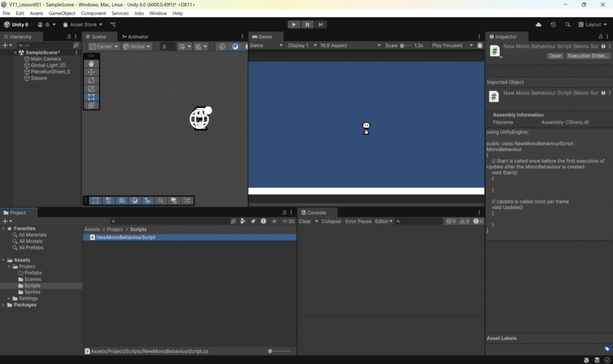613x364 pixels.
Task: Open the 16:9 Aspect dropdown
Action: (x=350, y=45)
